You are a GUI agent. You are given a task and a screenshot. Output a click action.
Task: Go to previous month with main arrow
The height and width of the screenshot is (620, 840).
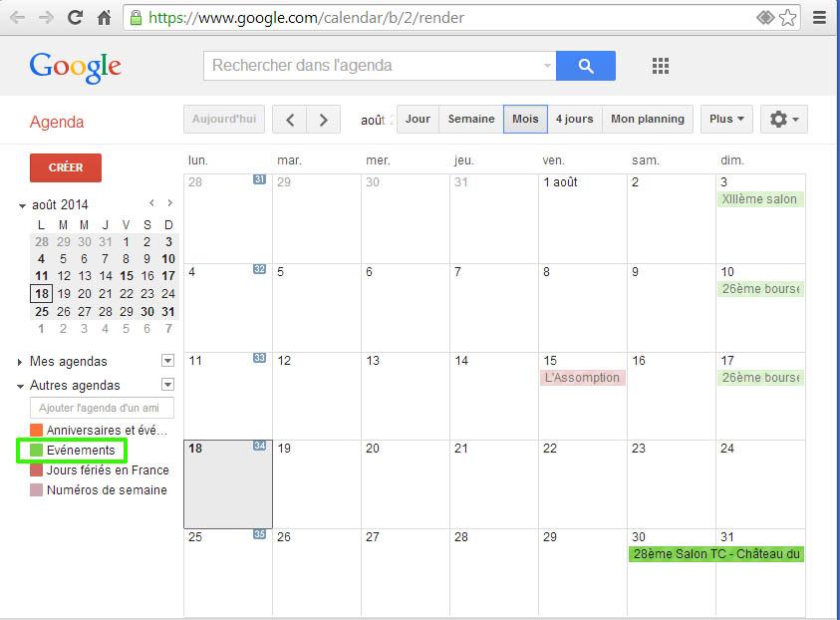pos(290,120)
